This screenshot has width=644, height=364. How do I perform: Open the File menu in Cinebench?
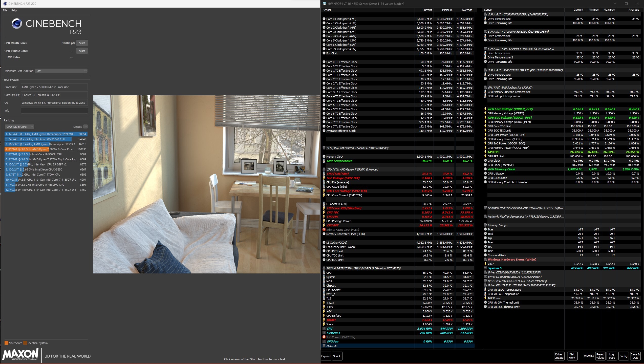click(x=5, y=10)
